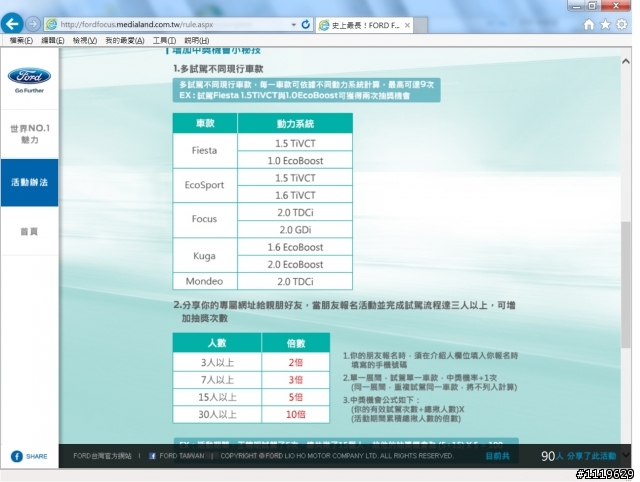Viewport: 640px width, 482px height.
Task: Open Favorites star icon
Action: tap(605, 24)
